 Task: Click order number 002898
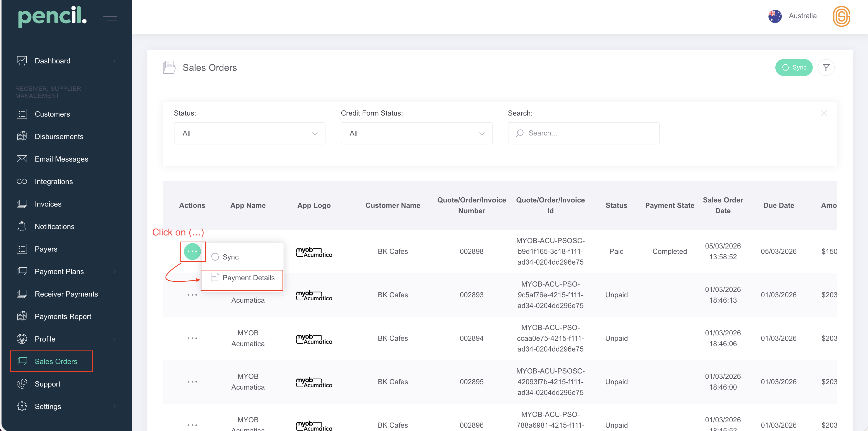(471, 252)
